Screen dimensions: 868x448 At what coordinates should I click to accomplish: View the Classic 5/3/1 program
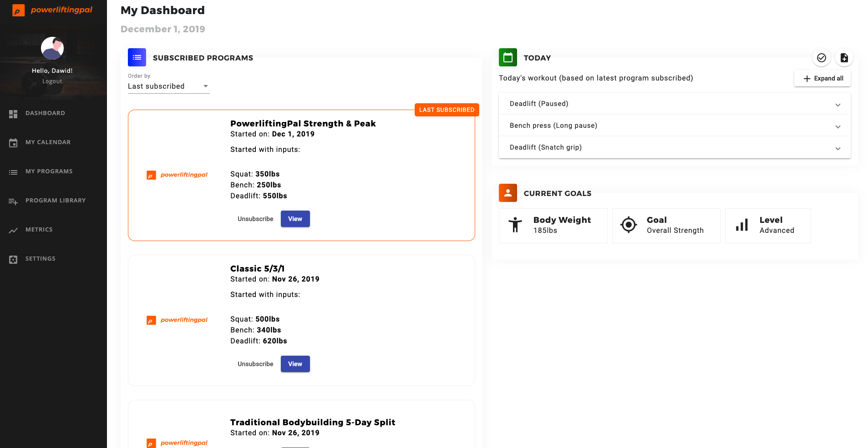point(295,364)
